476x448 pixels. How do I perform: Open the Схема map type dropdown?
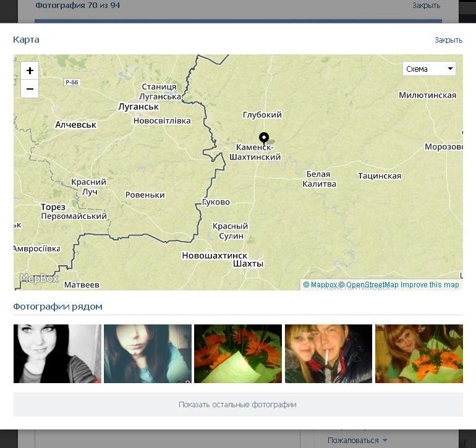429,69
